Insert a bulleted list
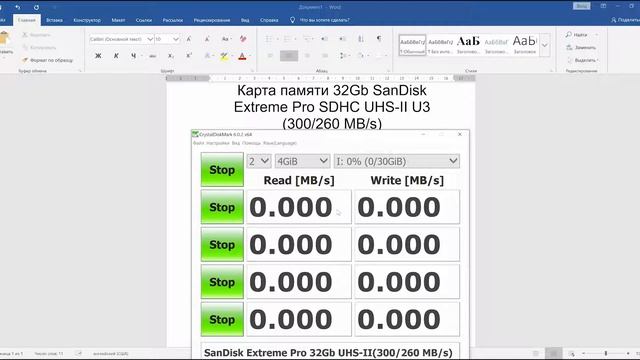 (x=269, y=39)
